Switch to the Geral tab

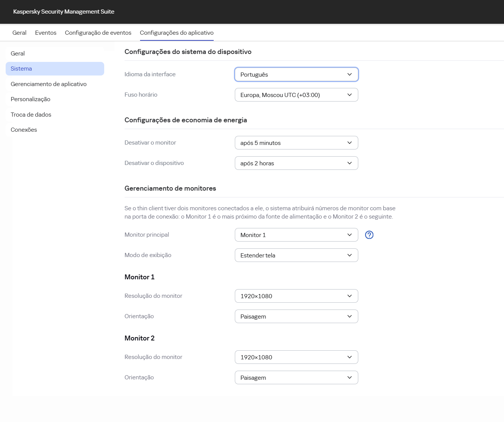coord(19,33)
